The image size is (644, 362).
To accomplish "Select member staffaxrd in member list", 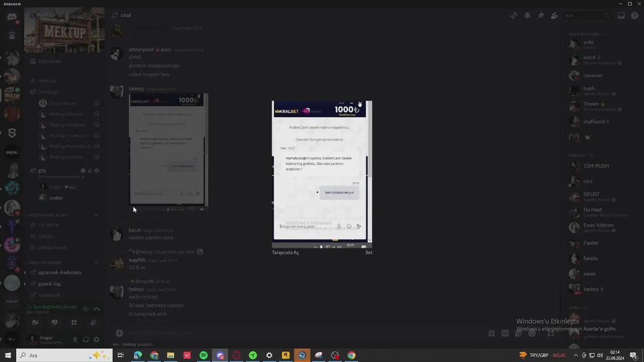I will click(x=599, y=122).
